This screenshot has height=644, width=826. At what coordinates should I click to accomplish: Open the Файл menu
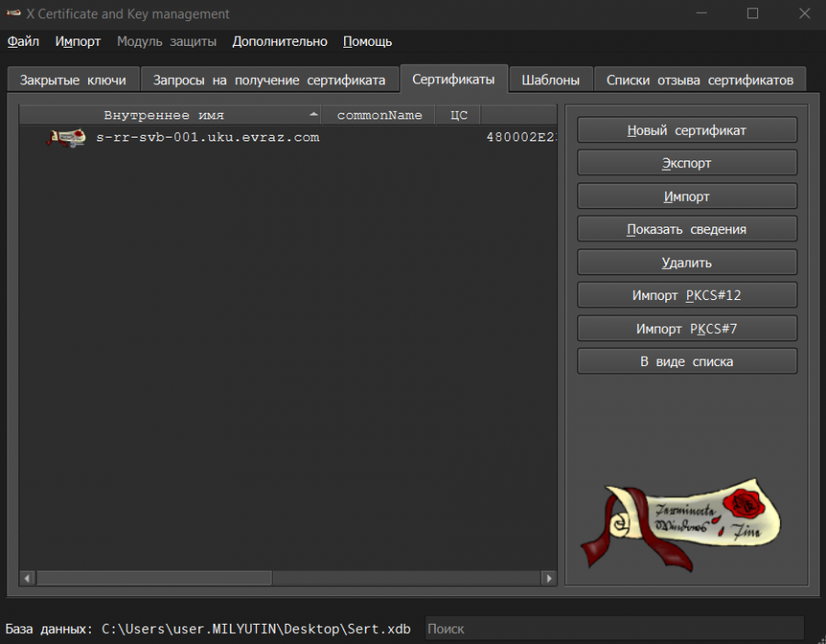tap(23, 41)
